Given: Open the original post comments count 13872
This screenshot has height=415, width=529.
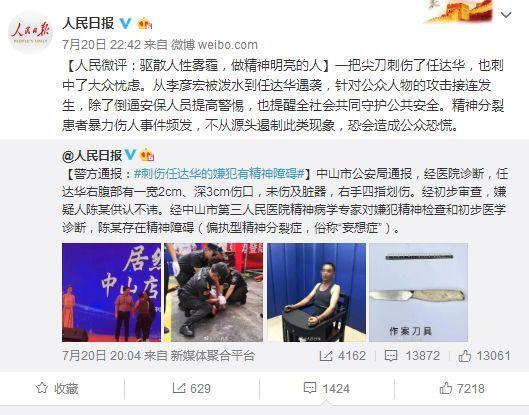Looking at the screenshot, I should pos(412,356).
